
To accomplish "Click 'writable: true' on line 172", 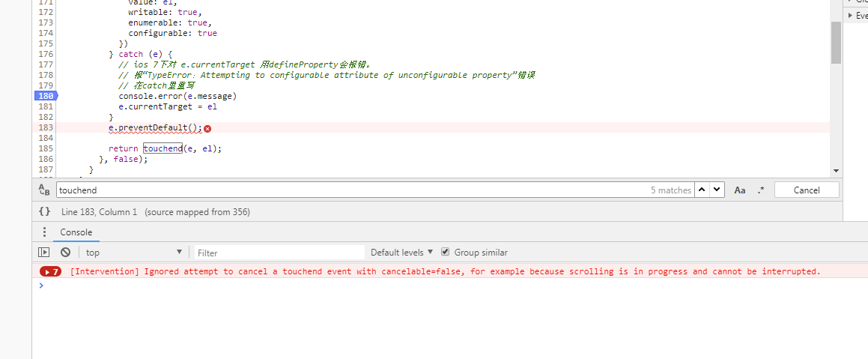I will (x=165, y=12).
